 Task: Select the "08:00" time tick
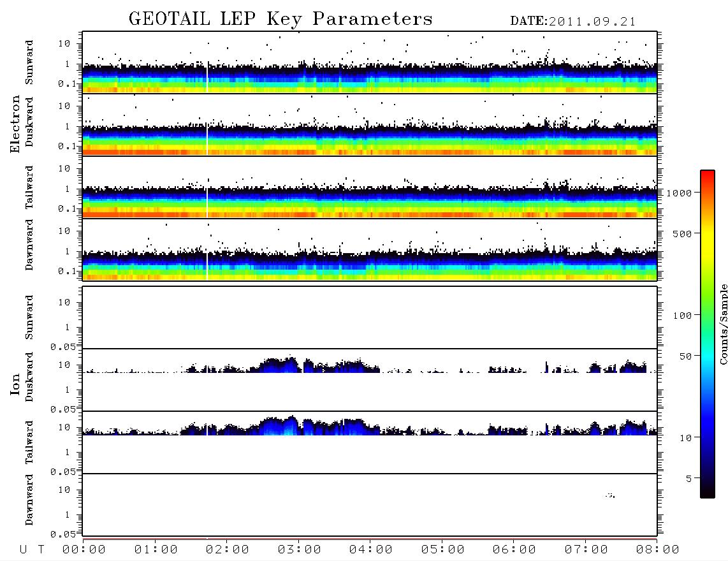[657, 550]
